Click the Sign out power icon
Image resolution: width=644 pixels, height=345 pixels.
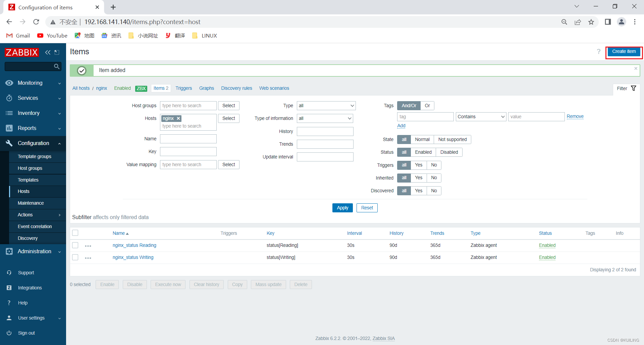9,333
